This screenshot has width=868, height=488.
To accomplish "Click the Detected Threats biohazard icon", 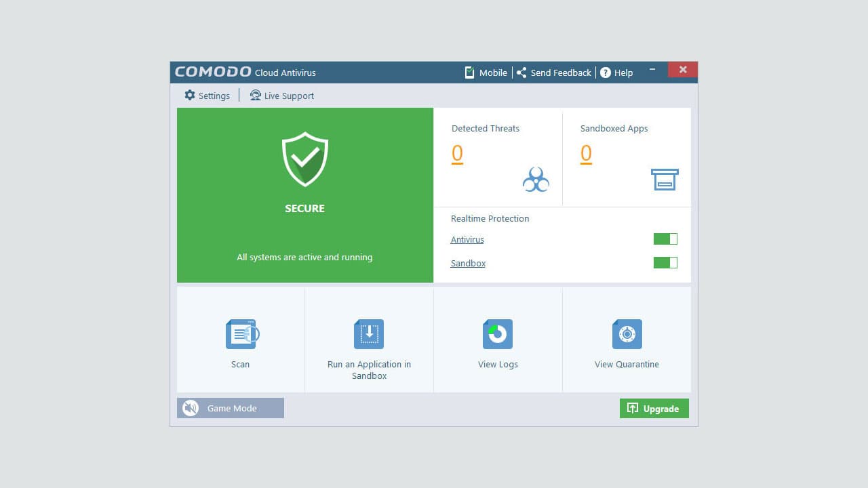I will click(536, 178).
